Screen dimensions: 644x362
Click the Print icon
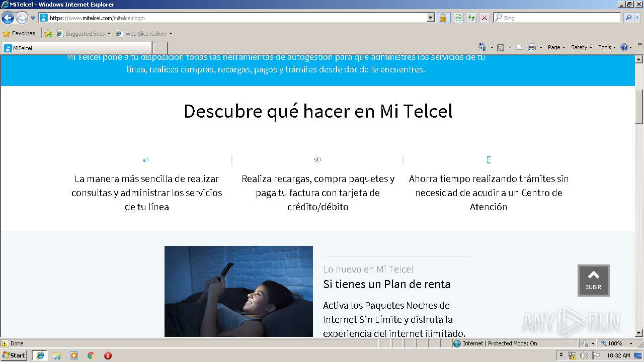point(532,47)
